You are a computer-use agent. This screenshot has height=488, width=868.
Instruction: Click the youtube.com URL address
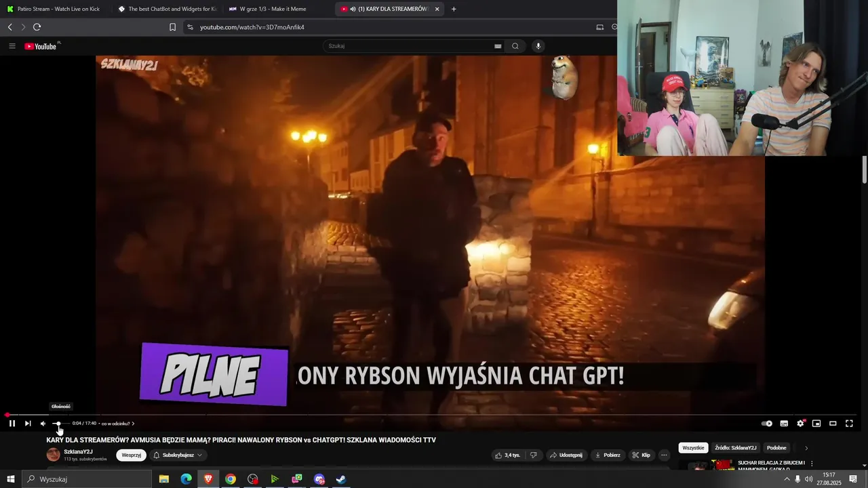pos(252,27)
